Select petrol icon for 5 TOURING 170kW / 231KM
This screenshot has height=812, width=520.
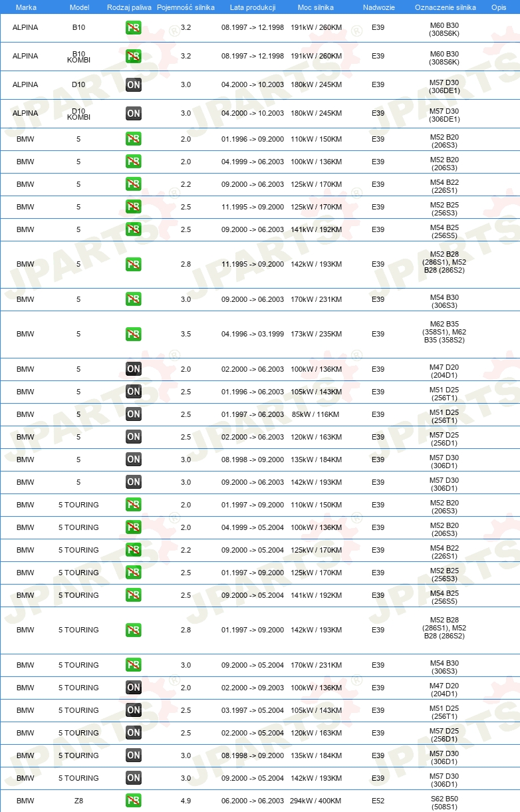pos(134,665)
